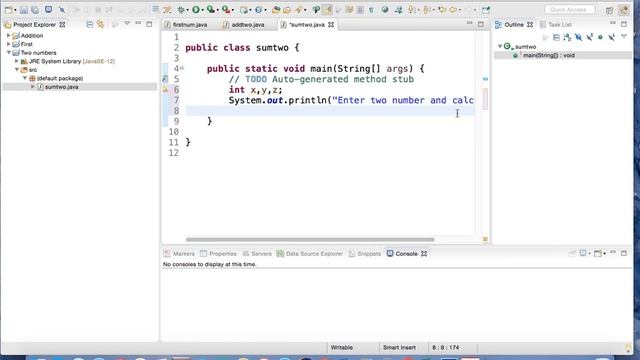Select main(String[]) : void in Outline
Image resolution: width=640 pixels, height=360 pixels.
pyautogui.click(x=549, y=55)
